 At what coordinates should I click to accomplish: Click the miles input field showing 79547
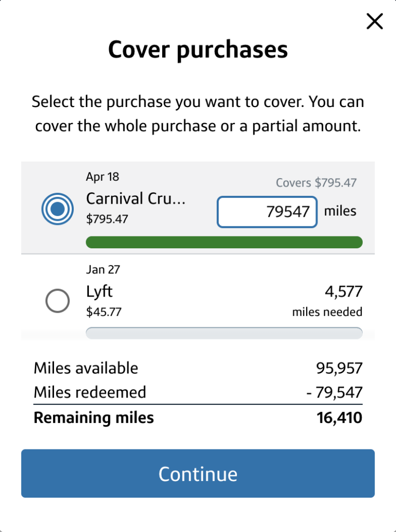click(x=267, y=211)
